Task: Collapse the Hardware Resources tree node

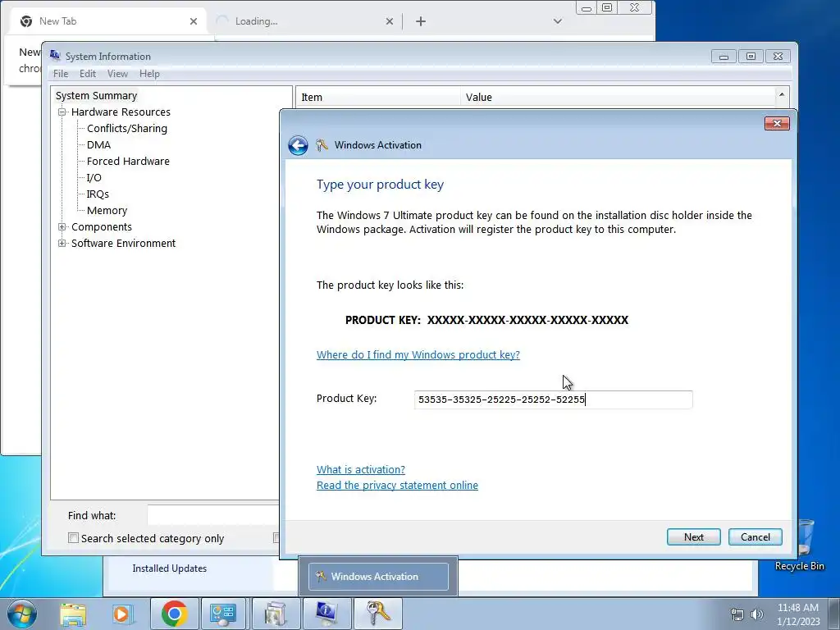Action: [62, 112]
